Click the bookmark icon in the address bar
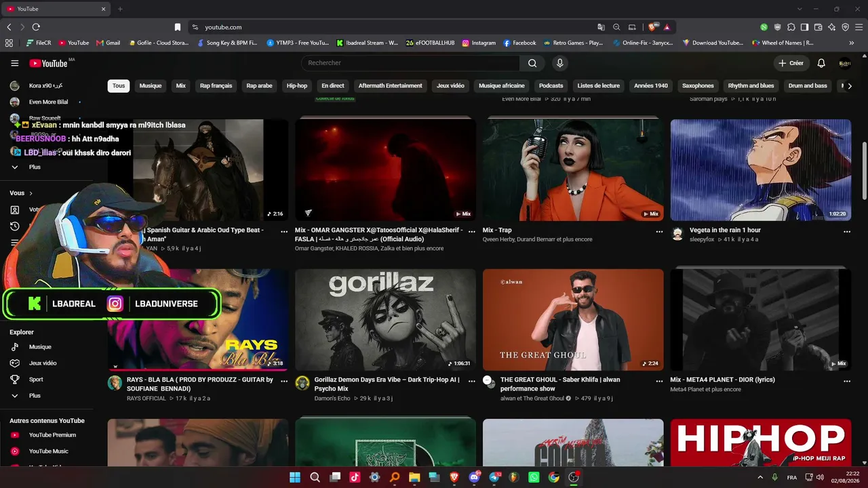 tap(178, 27)
